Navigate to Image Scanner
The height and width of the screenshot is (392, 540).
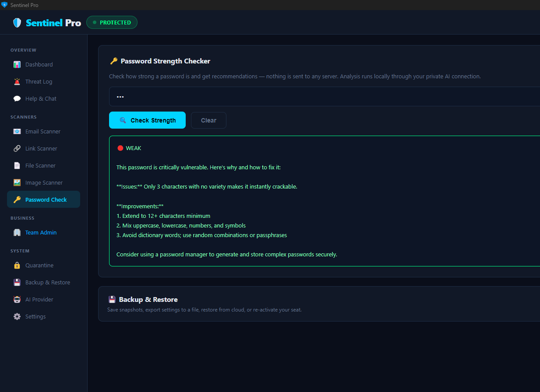pos(43,182)
